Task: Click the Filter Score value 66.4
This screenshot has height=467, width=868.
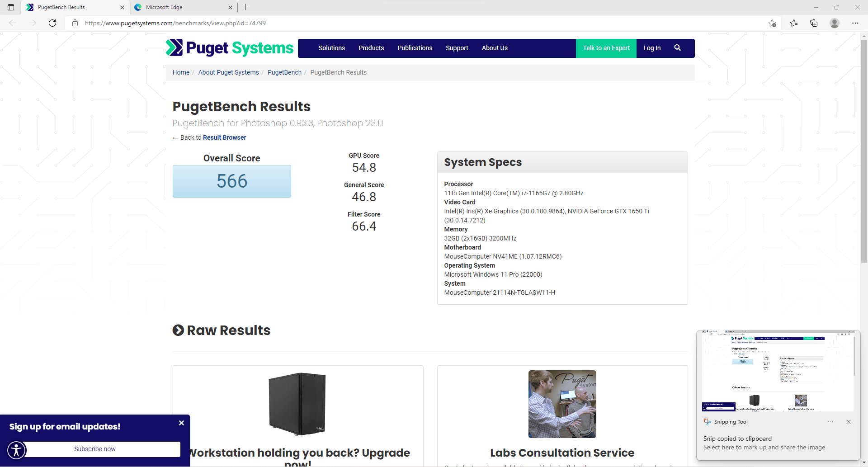Action: tap(364, 226)
